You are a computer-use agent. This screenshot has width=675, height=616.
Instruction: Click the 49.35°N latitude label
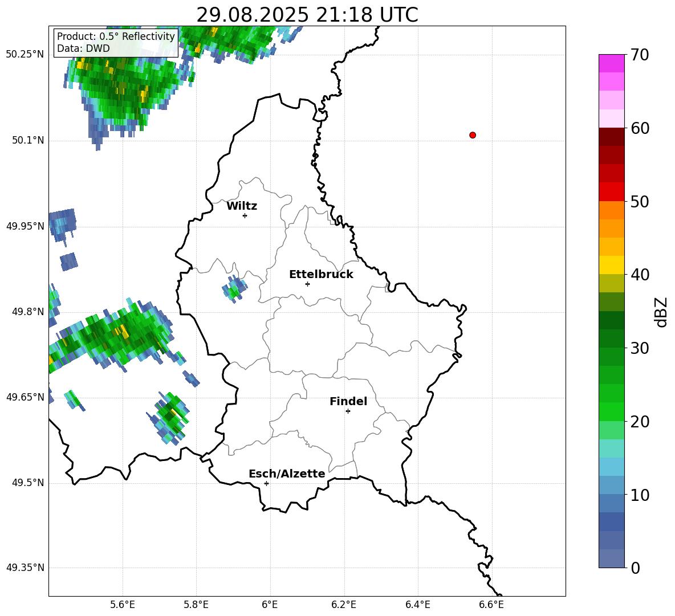(x=25, y=568)
